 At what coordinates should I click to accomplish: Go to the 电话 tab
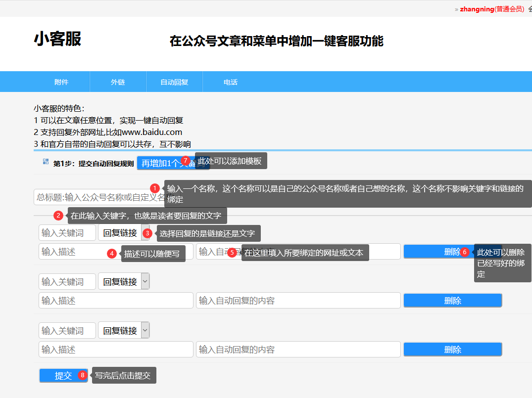[231, 82]
